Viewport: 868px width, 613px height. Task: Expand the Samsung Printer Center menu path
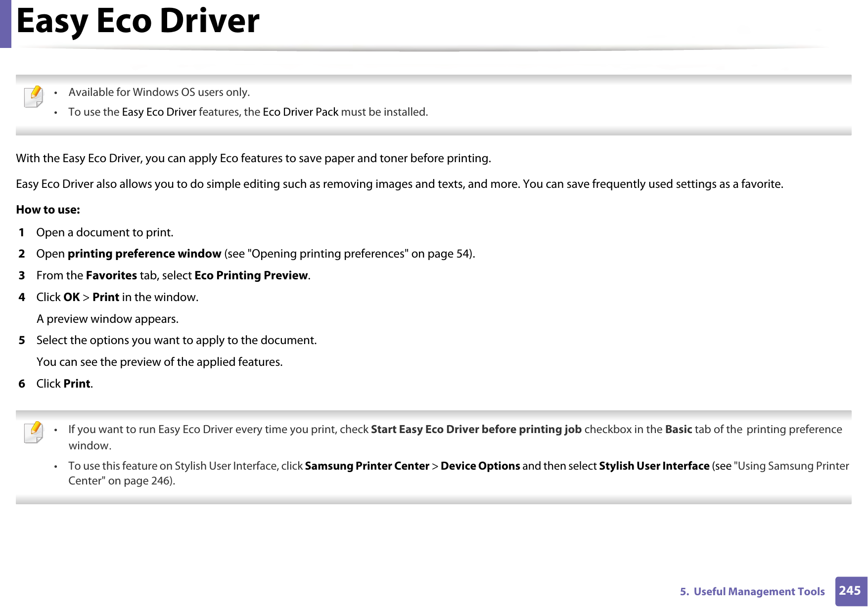[367, 466]
